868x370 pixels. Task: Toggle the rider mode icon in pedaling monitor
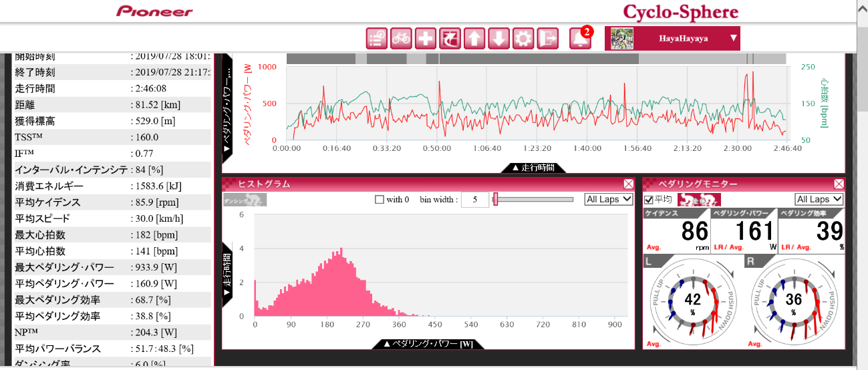point(699,200)
